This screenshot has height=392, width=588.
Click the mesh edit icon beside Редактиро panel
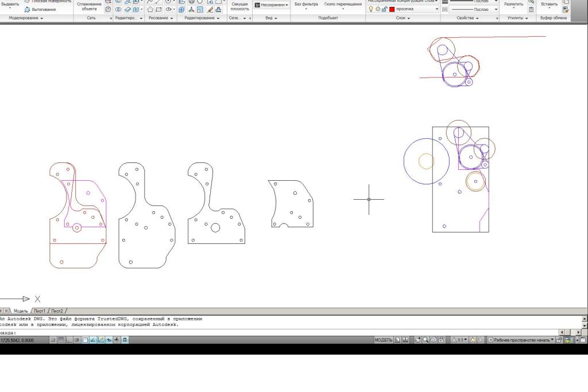[108, 9]
